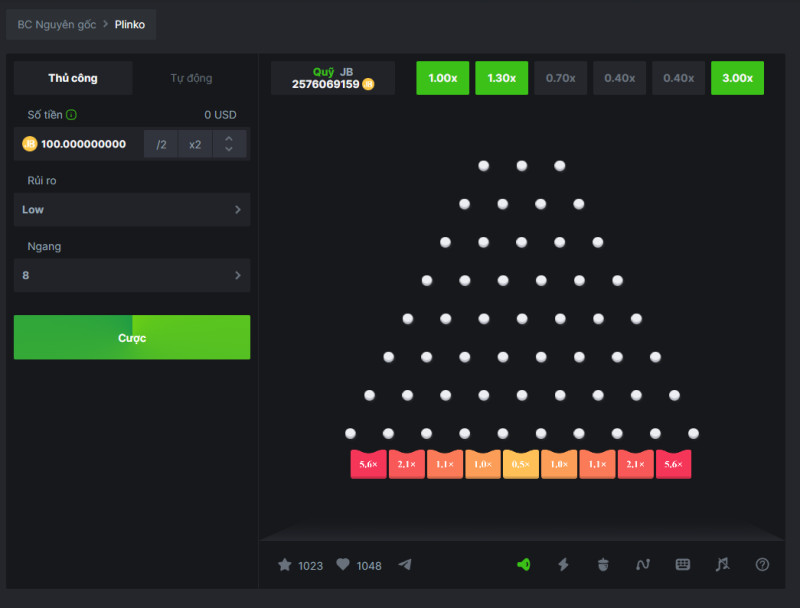This screenshot has width=800, height=608.
Task: Open the help question mark icon
Action: (x=762, y=565)
